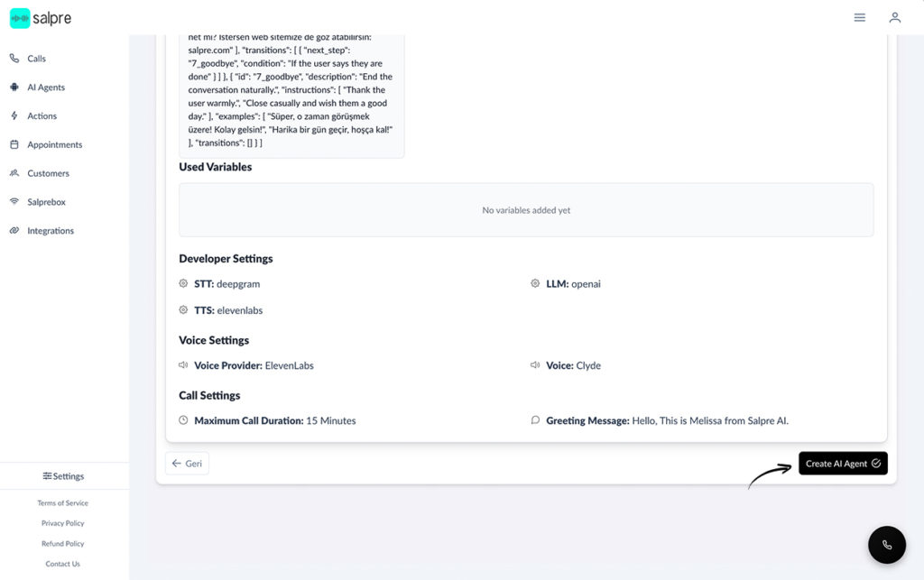
Task: Open the Terms of Service link
Action: [63, 503]
